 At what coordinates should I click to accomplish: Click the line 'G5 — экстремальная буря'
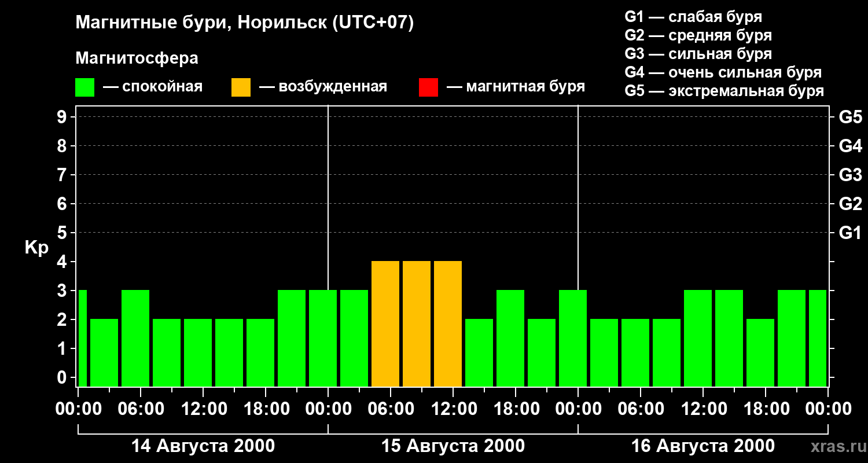click(x=724, y=91)
